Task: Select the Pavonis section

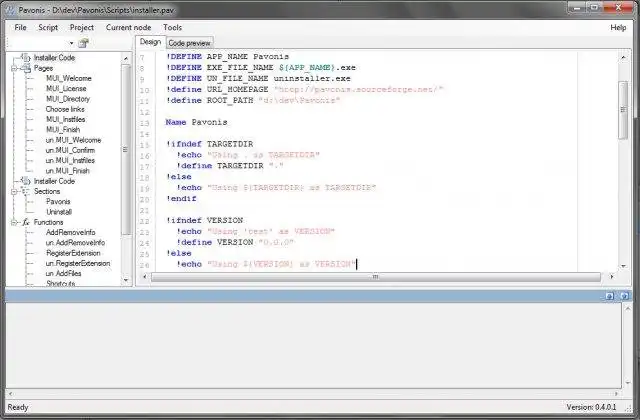Action: coord(58,201)
